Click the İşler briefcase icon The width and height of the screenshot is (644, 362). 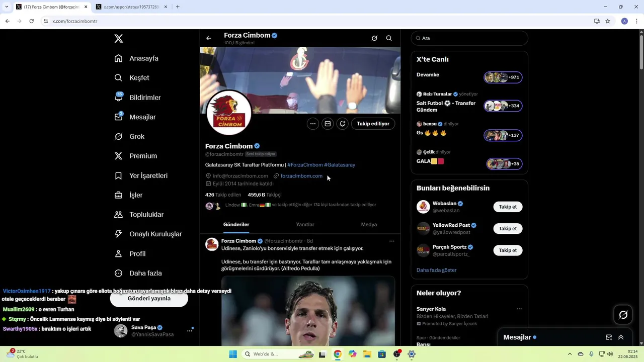tap(118, 195)
